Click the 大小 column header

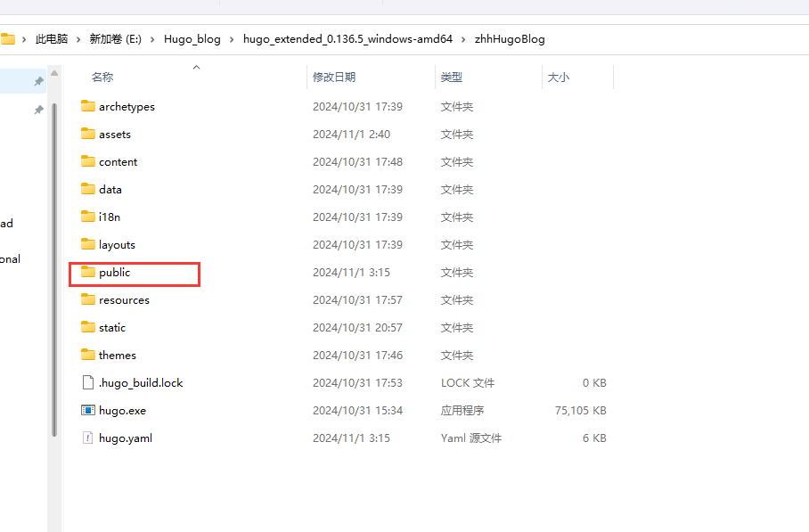tap(559, 78)
